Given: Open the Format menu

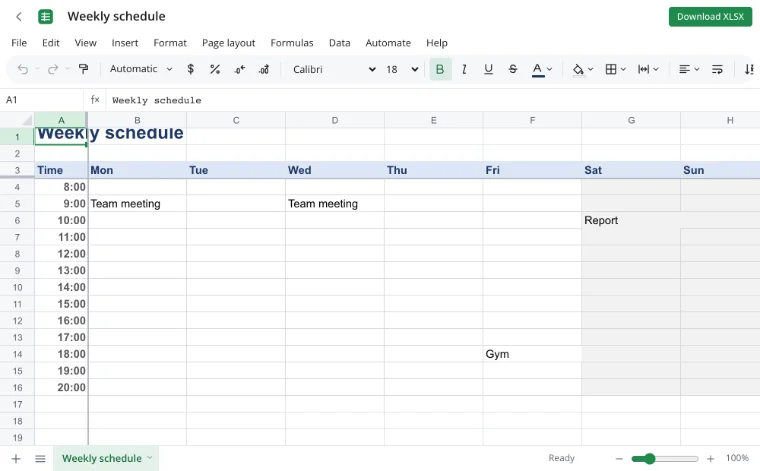Looking at the screenshot, I should click(170, 43).
